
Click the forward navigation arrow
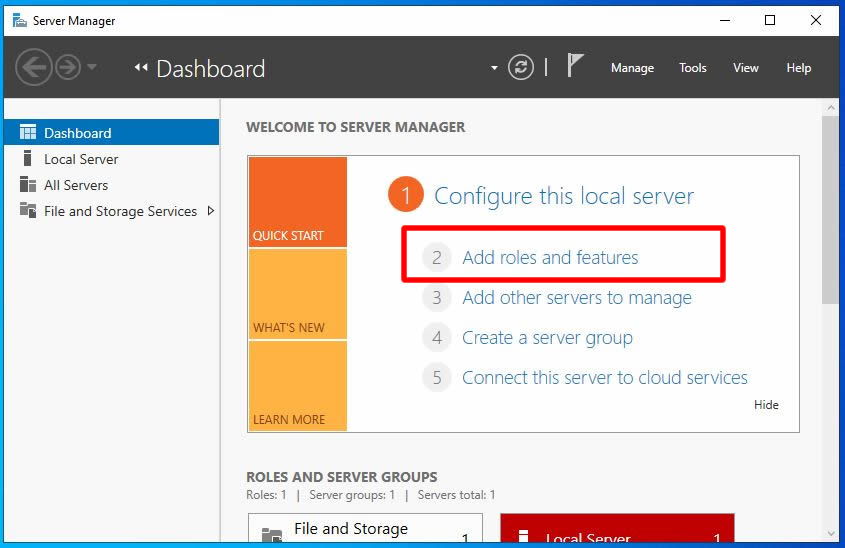click(68, 67)
